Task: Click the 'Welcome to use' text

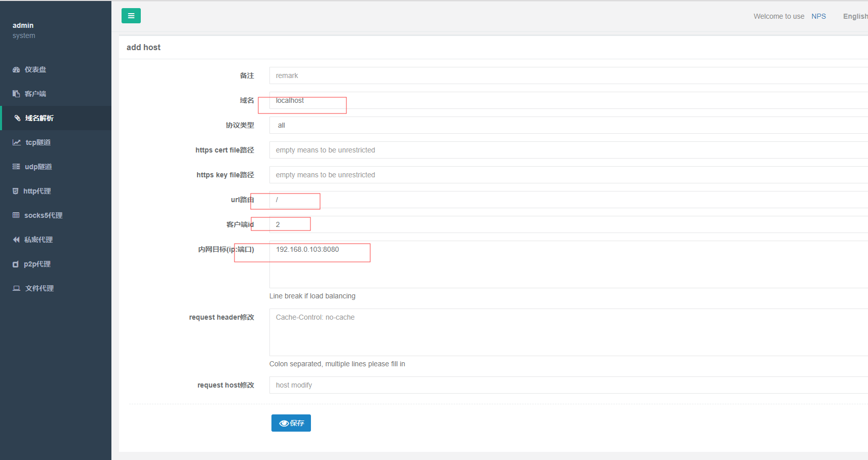Action: coord(779,16)
